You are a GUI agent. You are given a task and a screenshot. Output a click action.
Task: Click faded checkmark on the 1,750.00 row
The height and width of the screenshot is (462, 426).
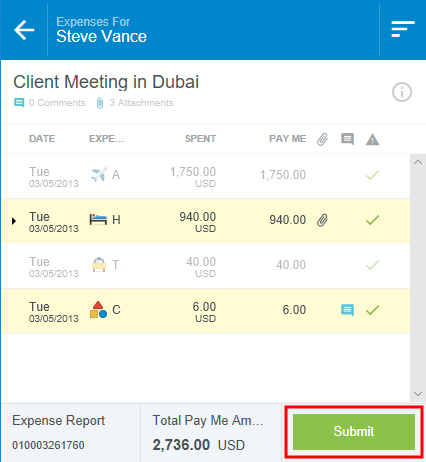click(372, 175)
